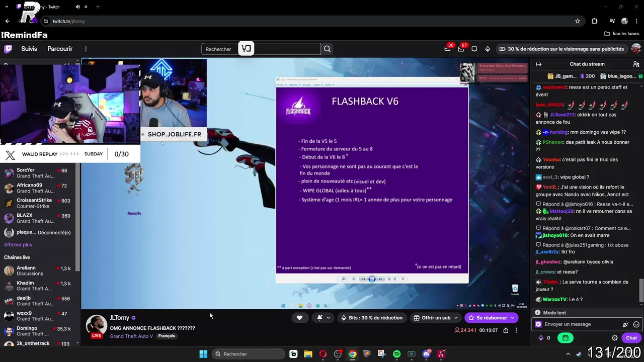Open Discord from the taskbar

coord(427,354)
